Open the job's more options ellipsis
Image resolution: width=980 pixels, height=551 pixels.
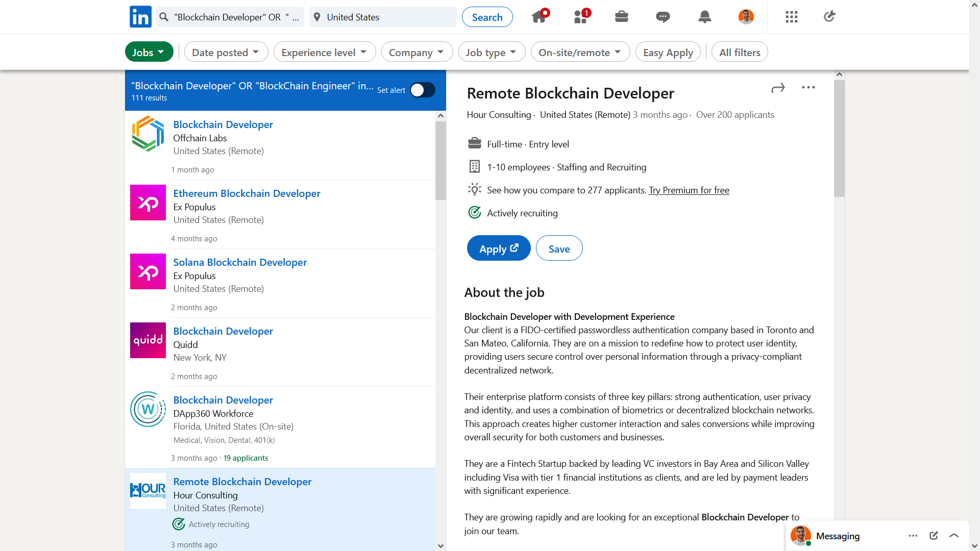pos(808,88)
